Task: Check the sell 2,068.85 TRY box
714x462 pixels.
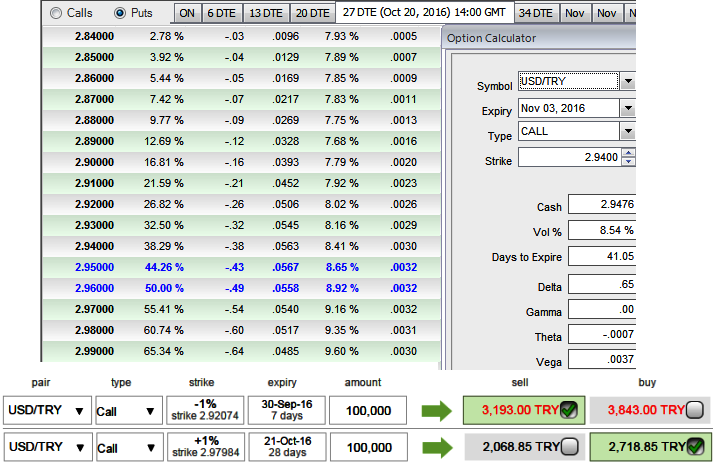Action: 568,446
